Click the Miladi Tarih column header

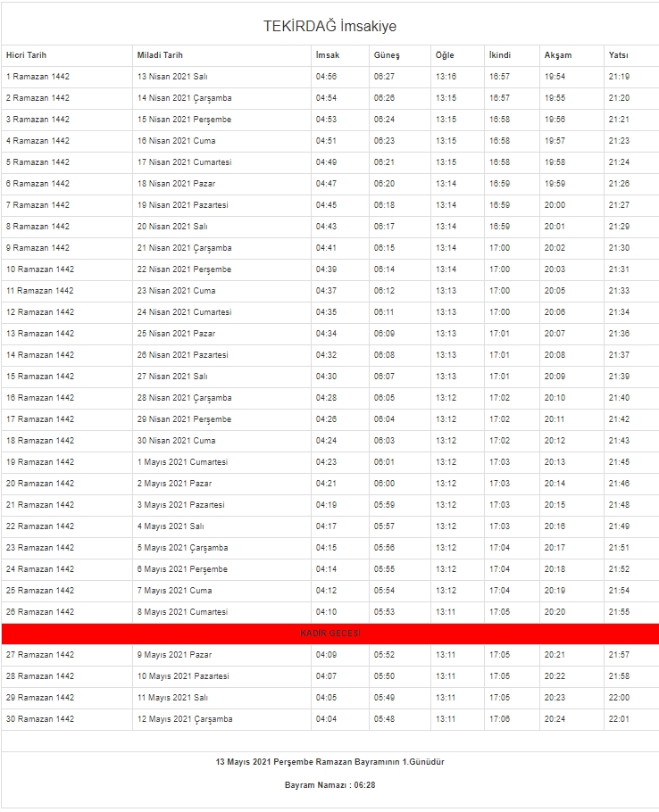(160, 55)
